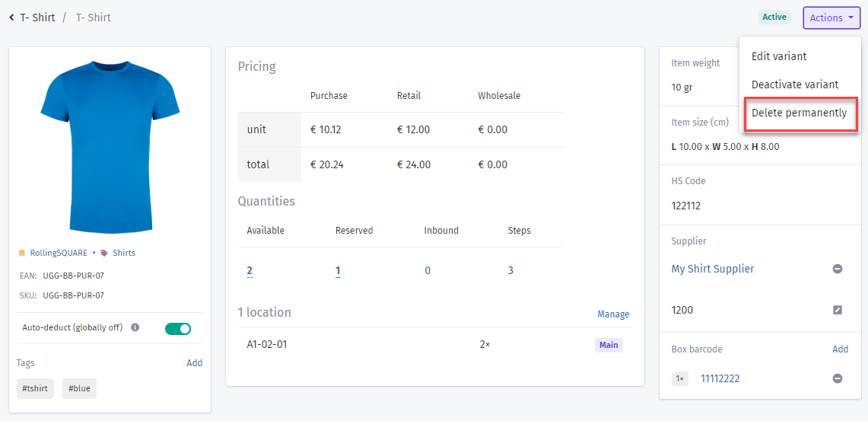Viewport: 868px width, 421px height.
Task: Click the pink tag icon beside Shirts
Action: (x=104, y=254)
